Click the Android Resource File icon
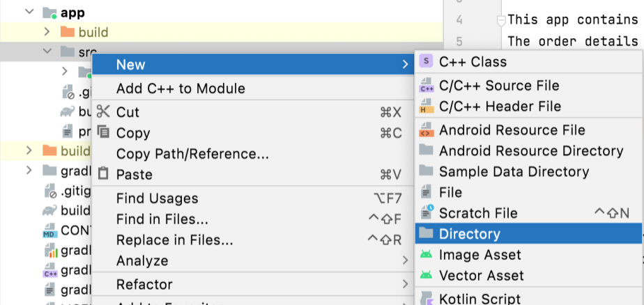The image size is (644, 305). point(427,130)
